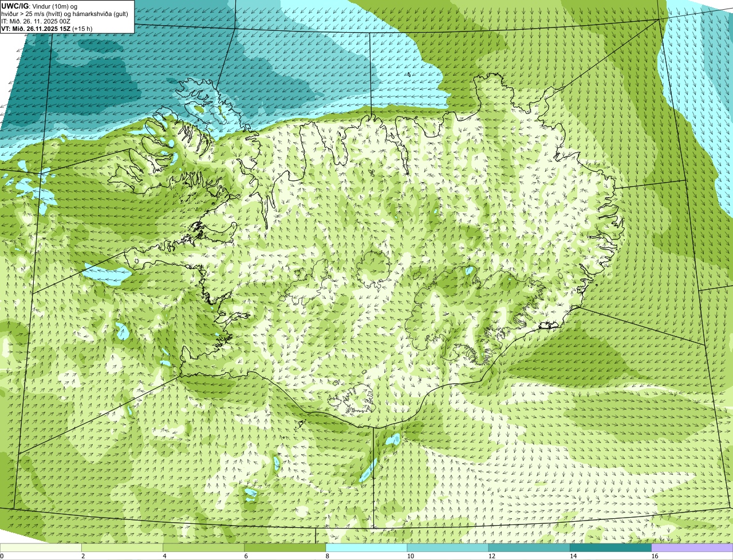
Task: Click the medium green 4–6 legend swatch
Action: coord(204,547)
